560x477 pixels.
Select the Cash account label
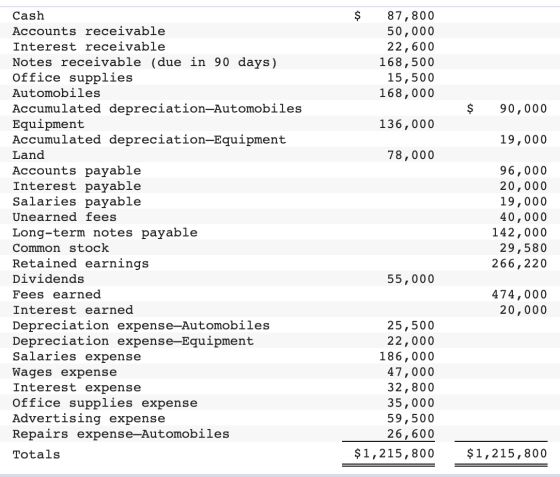point(28,16)
